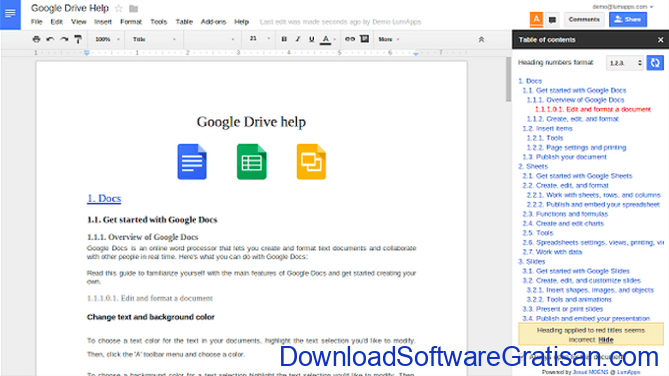Print the document with the printer icon
Screen dimensions: 669x376
pyautogui.click(x=36, y=39)
